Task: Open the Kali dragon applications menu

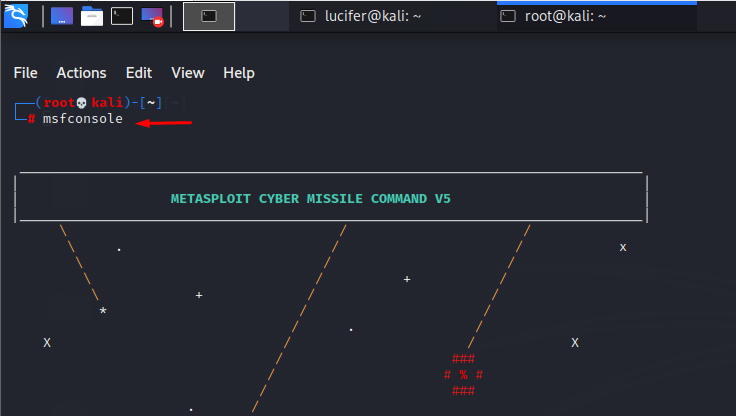Action: coord(16,16)
